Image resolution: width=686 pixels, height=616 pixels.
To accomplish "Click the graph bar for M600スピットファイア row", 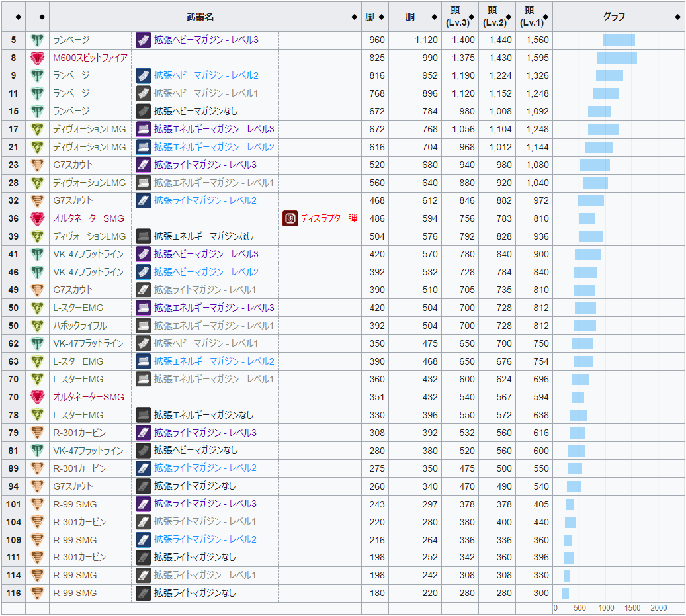I will tap(617, 58).
